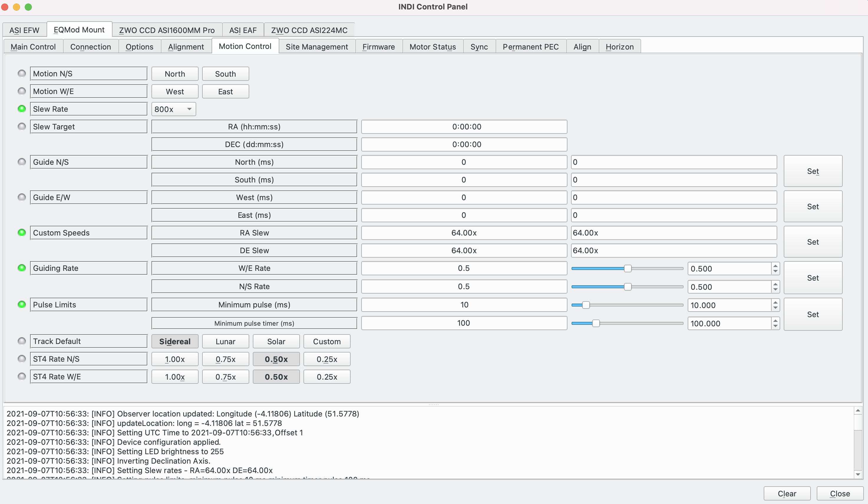Click the North motion control button
Viewport: 868px width, 504px height.
point(174,73)
